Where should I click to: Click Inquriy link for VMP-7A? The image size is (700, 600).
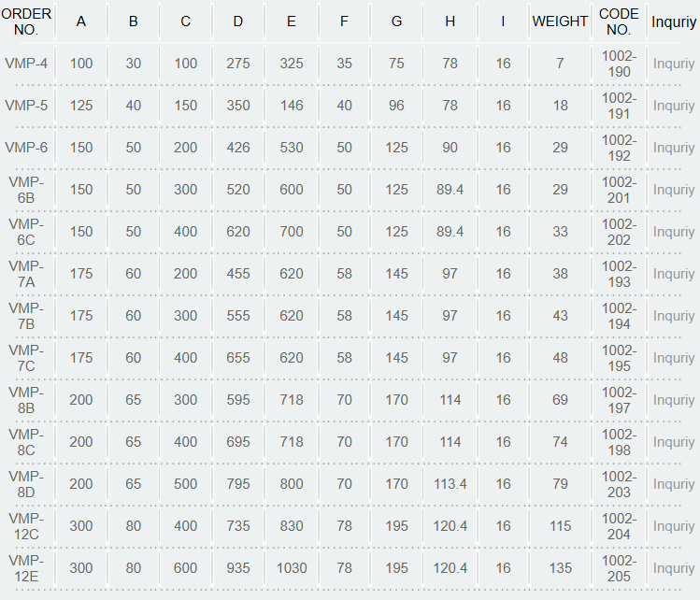(673, 274)
